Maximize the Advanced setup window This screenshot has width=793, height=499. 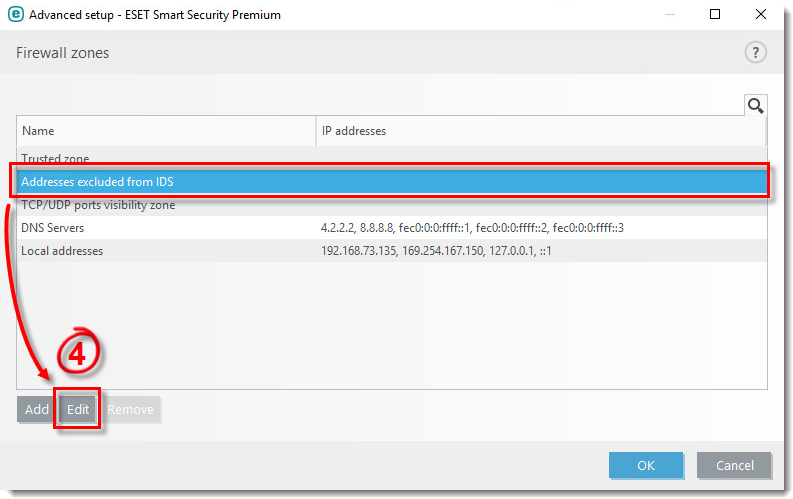[x=715, y=15]
